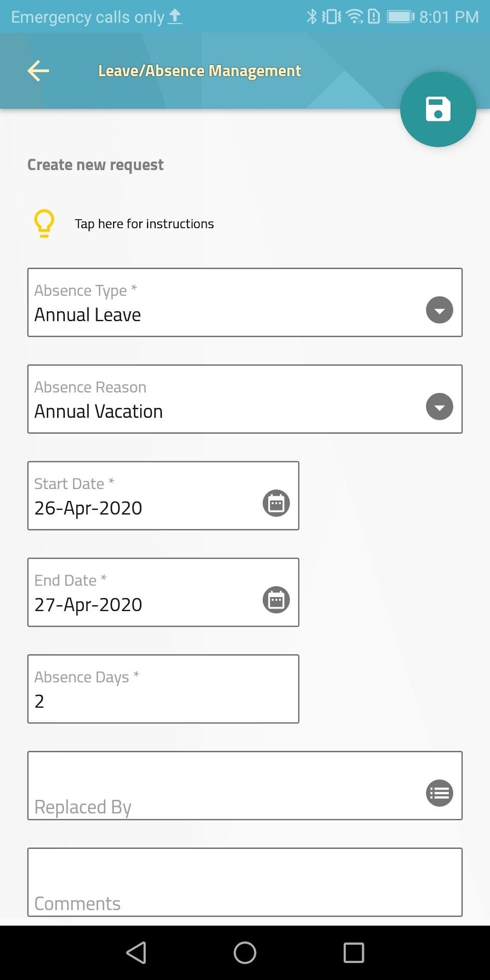Expand the Absence Reason dropdown arrow

pos(439,406)
